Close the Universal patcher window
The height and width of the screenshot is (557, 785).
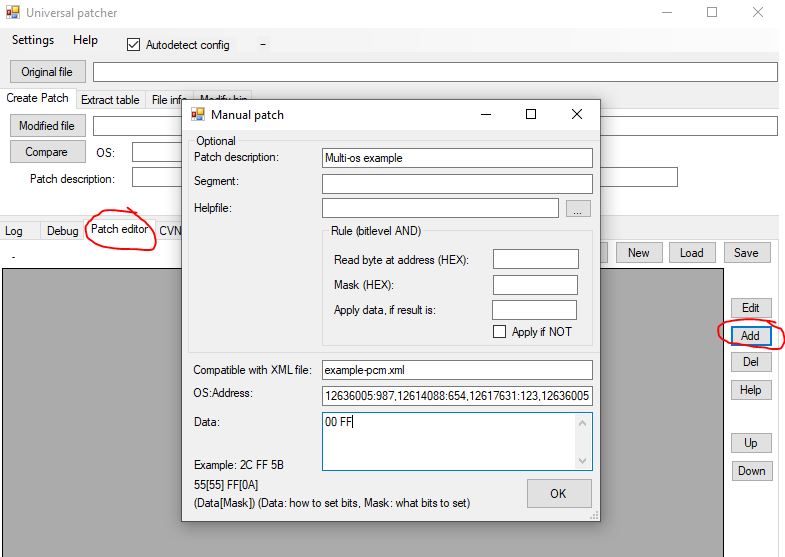[758, 13]
